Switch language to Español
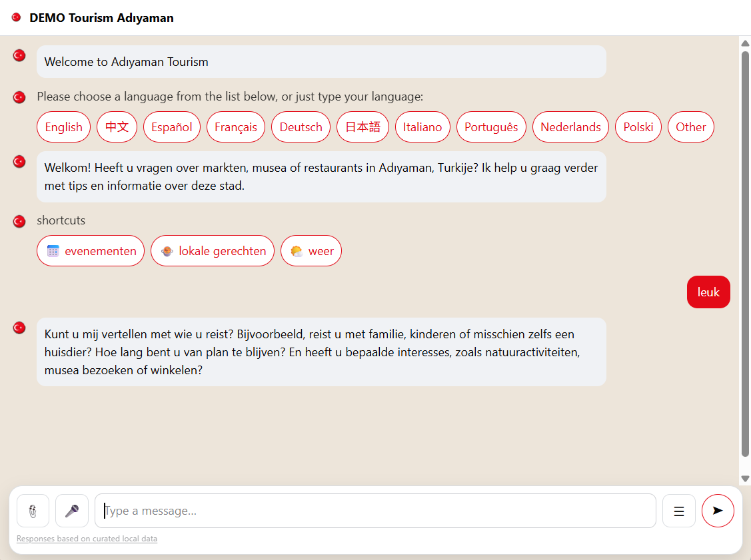Viewport: 751px width, 560px height. pyautogui.click(x=172, y=127)
